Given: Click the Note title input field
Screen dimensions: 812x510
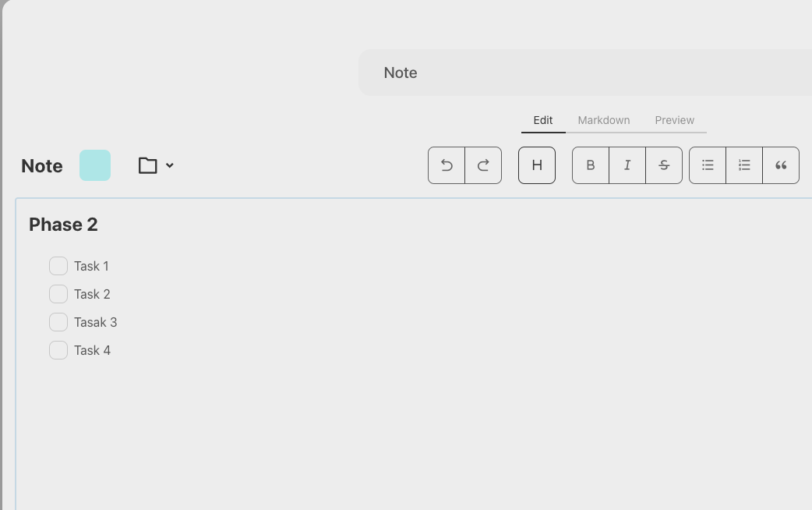Looking at the screenshot, I should pos(584,73).
